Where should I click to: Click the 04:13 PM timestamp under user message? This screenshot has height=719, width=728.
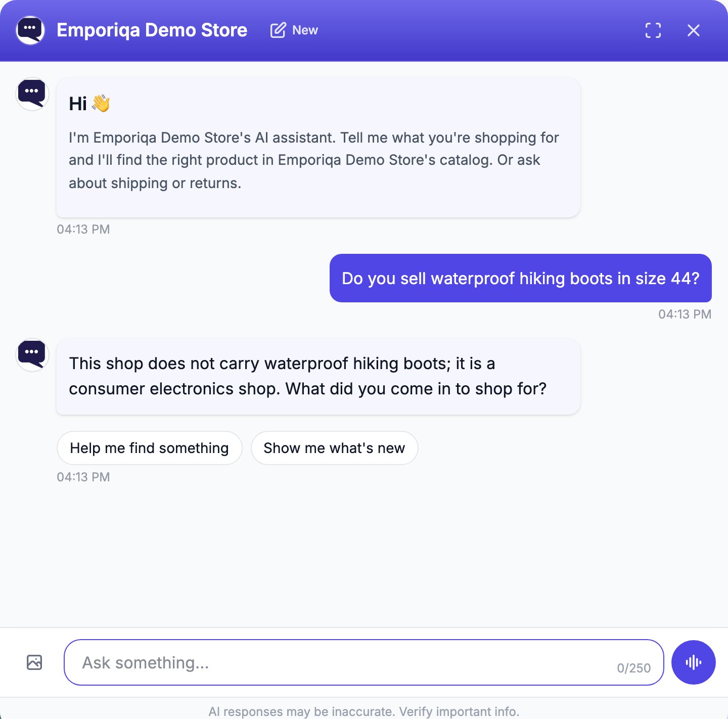pyautogui.click(x=685, y=314)
